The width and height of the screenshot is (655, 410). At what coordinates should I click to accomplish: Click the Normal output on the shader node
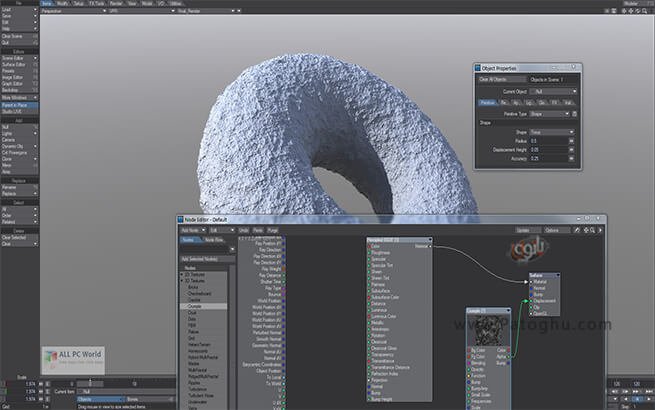click(x=429, y=245)
